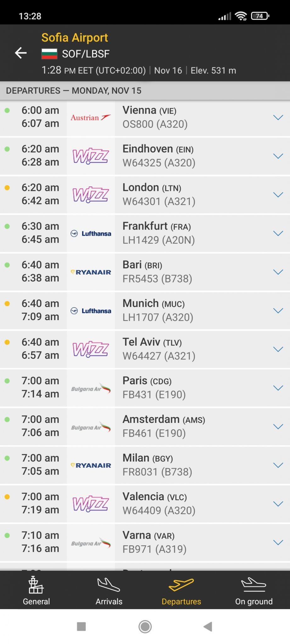The image size is (290, 644).
Task: Tap Ryanair logo on Bari flight
Action: click(x=91, y=272)
